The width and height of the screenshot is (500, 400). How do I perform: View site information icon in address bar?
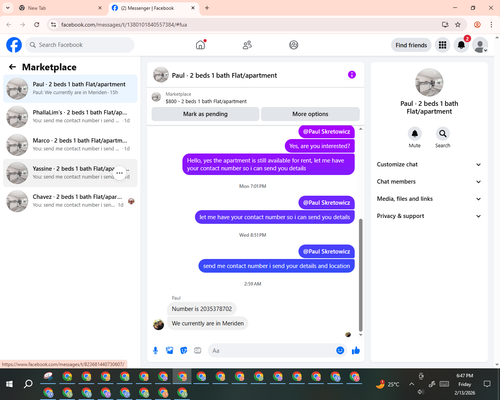tap(53, 25)
